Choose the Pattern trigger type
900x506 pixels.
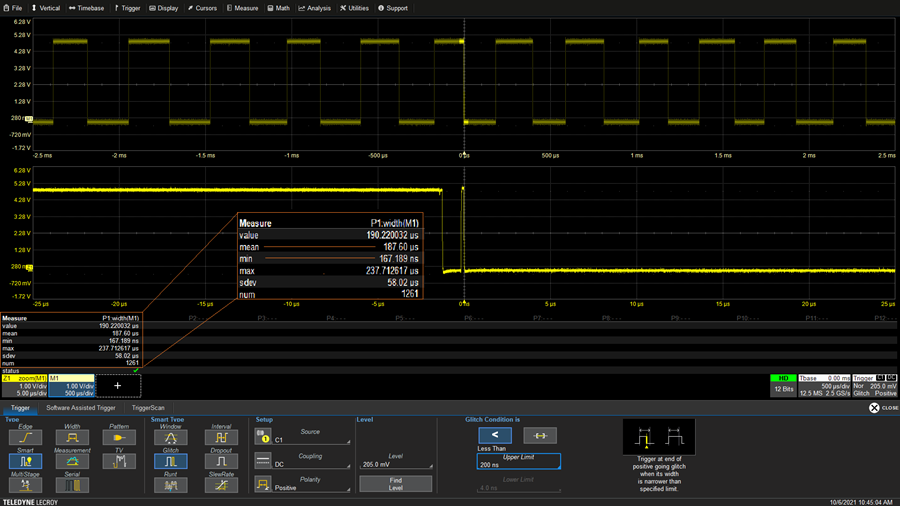click(119, 437)
